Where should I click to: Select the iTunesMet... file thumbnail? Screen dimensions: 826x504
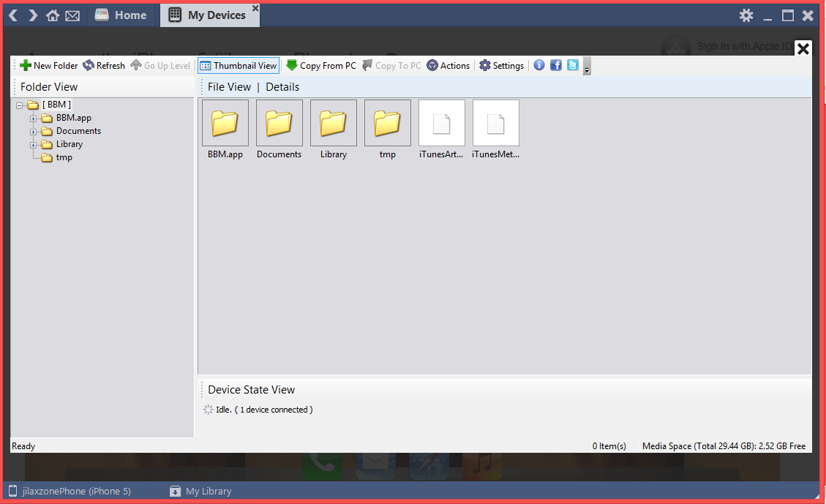pos(496,123)
